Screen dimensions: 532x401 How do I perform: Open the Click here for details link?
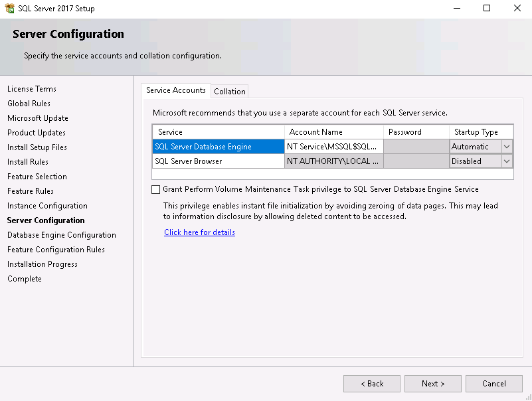pos(199,232)
